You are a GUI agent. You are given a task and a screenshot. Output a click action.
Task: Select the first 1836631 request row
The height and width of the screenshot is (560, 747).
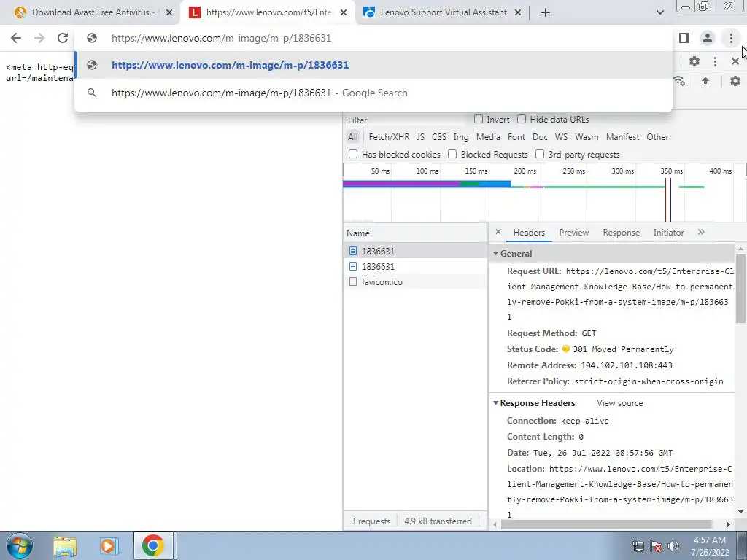(415, 251)
